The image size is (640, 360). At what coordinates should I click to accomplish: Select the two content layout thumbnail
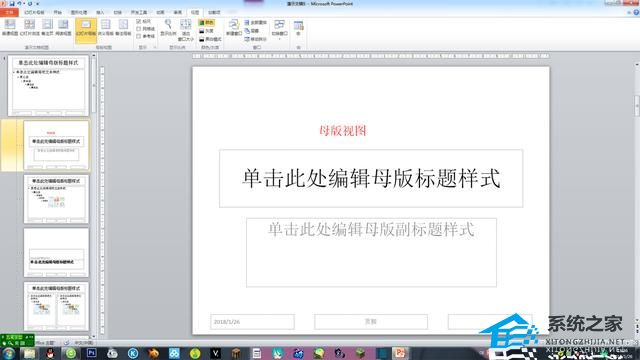point(56,306)
